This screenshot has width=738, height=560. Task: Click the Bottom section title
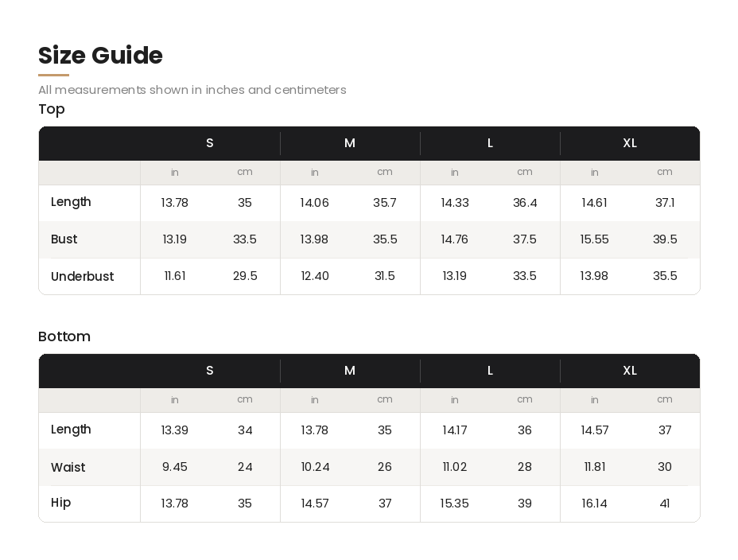tap(64, 336)
